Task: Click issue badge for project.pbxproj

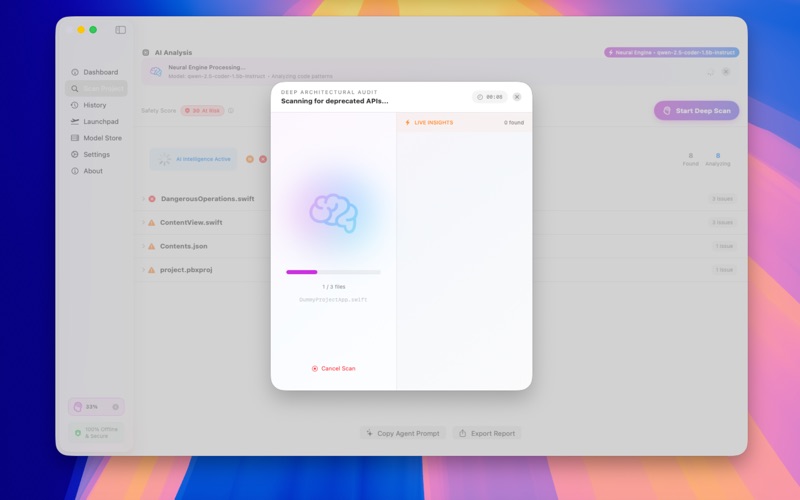Action: (x=724, y=270)
